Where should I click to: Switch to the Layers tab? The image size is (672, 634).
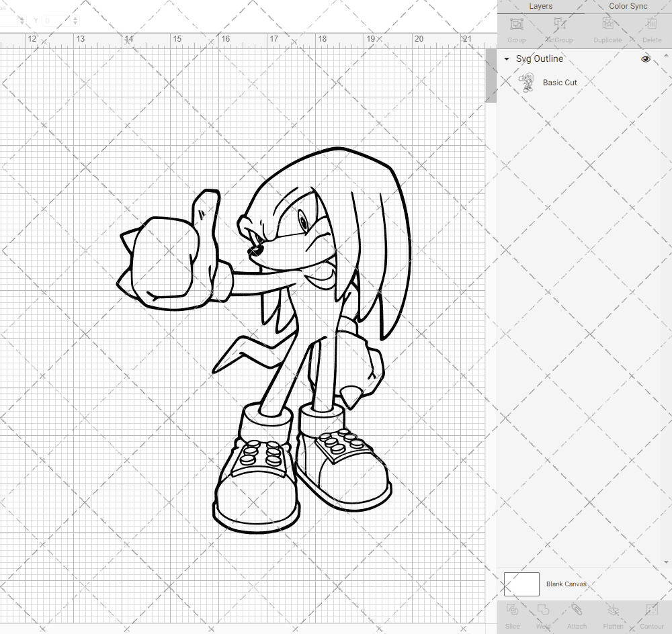click(540, 6)
